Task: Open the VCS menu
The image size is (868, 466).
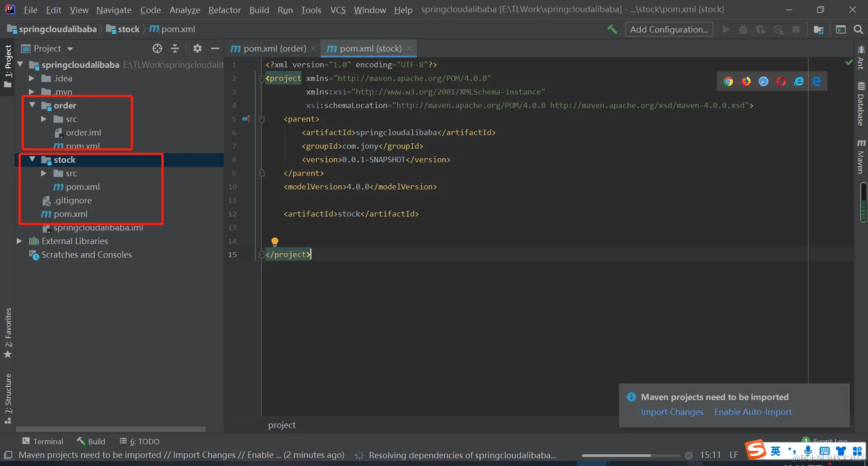Action: tap(338, 10)
